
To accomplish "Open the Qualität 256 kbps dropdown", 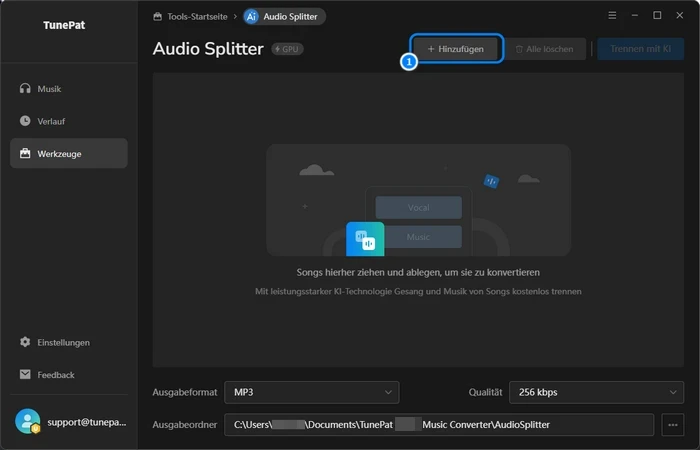I will (596, 392).
